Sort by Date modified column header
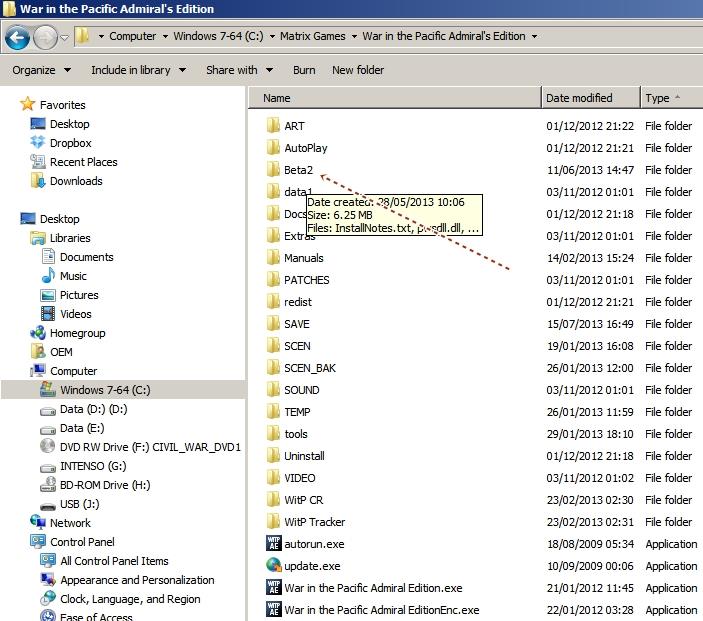The width and height of the screenshot is (703, 621). [591, 98]
